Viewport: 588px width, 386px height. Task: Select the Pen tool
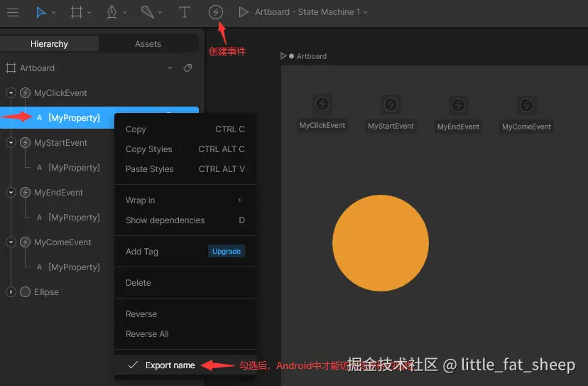[x=111, y=12]
